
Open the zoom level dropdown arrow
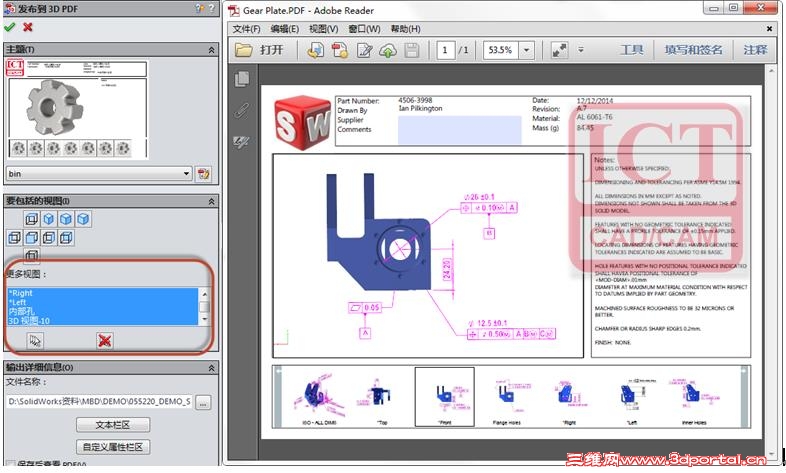[526, 50]
